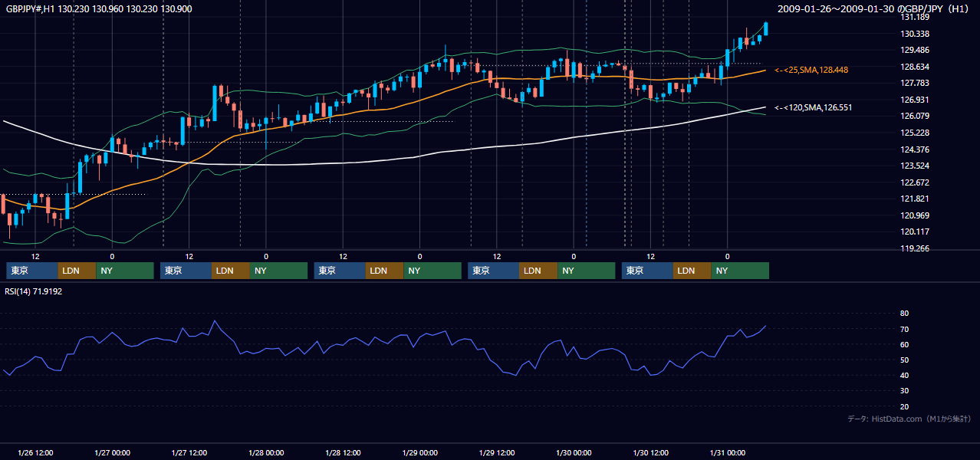The height and width of the screenshot is (460, 980).
Task: Click price axis label 128.634
Action: tap(915, 67)
